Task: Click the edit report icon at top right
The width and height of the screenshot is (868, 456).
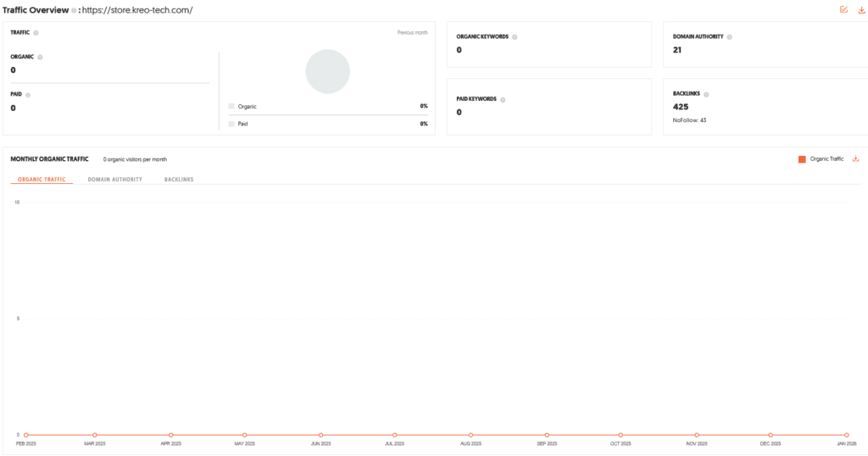Action: coord(843,9)
